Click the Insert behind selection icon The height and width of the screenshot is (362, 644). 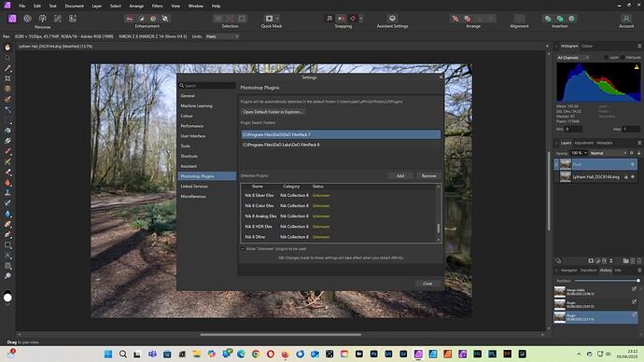point(548,19)
